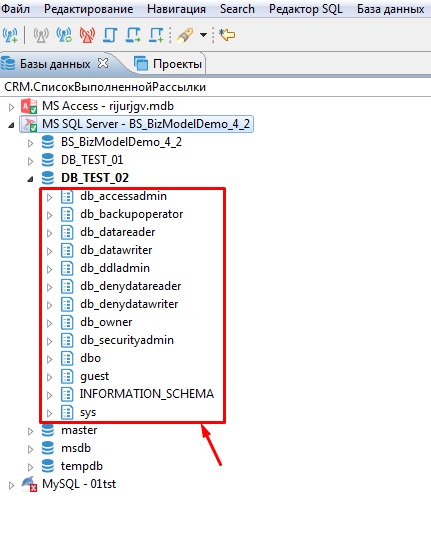Select MS Access - rijurjgv.mdb connection
The image size is (431, 553).
pos(108,106)
